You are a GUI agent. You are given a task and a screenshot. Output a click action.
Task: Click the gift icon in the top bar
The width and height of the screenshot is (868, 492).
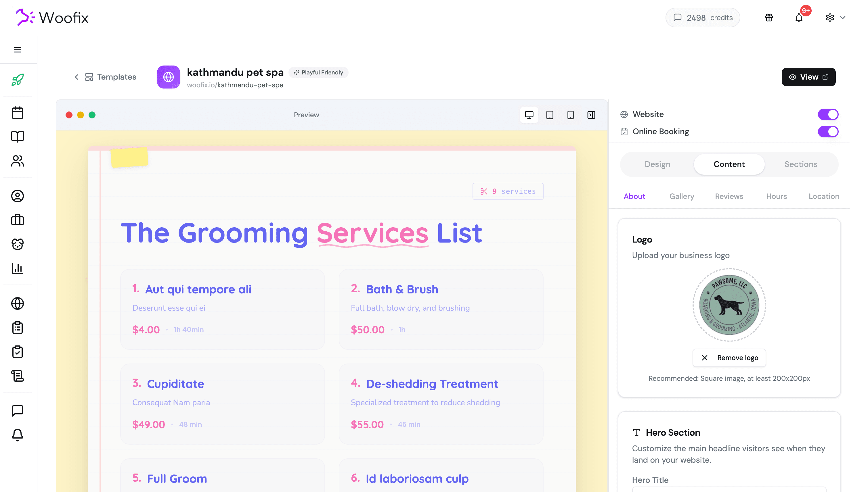pos(769,18)
